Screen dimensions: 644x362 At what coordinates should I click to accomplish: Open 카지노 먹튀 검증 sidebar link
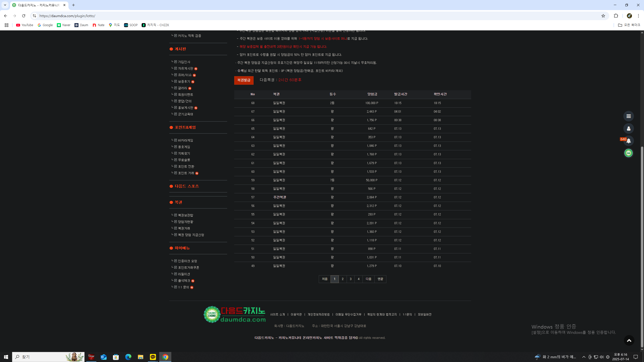coord(190,36)
